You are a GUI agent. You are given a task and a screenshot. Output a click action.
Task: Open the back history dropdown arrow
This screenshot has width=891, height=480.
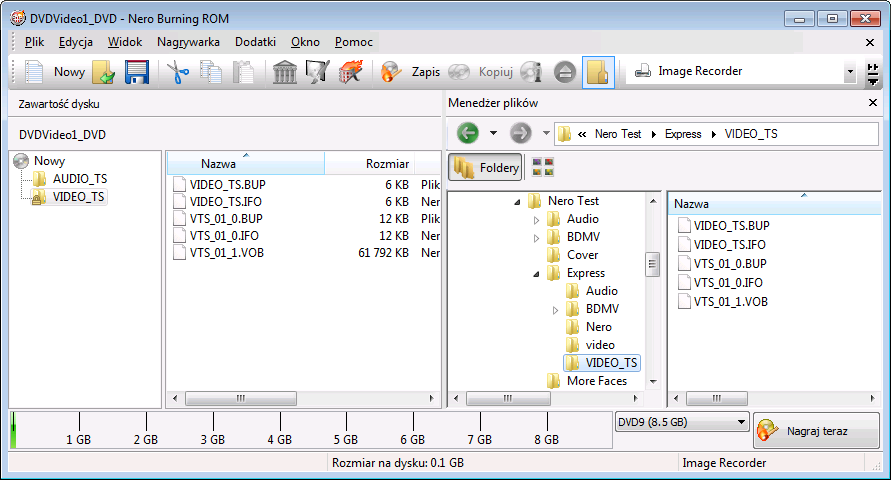(493, 133)
